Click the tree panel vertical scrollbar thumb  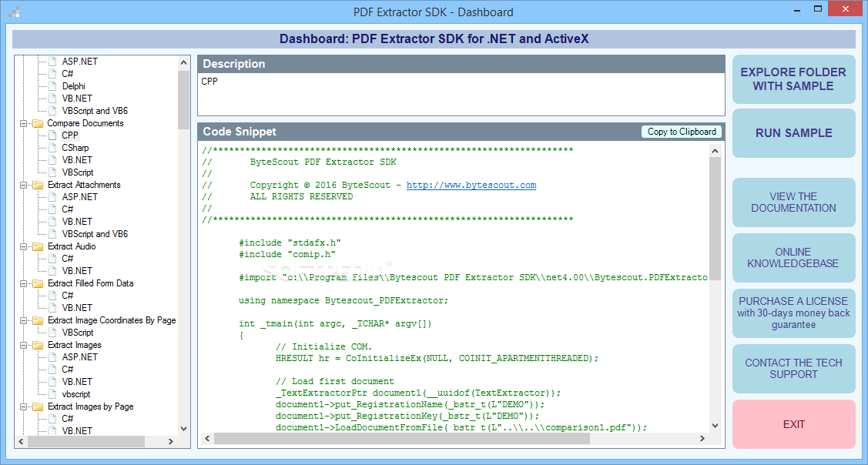click(184, 99)
